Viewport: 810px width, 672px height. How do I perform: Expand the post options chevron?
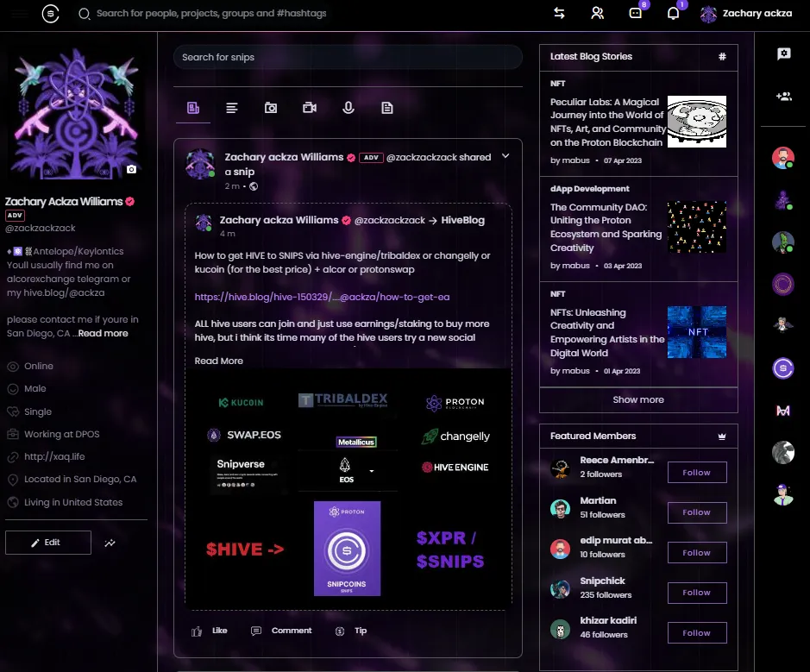505,156
